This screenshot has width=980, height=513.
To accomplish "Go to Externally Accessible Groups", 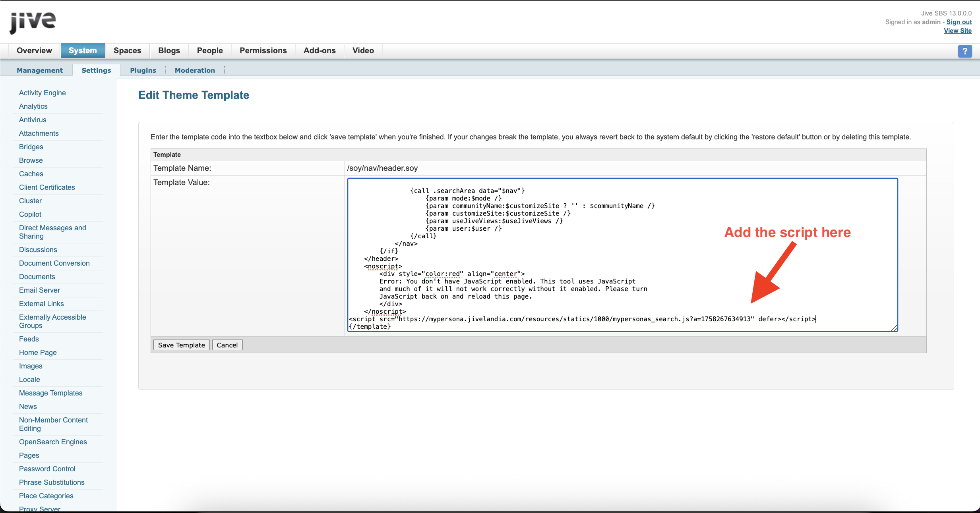I will (x=52, y=321).
